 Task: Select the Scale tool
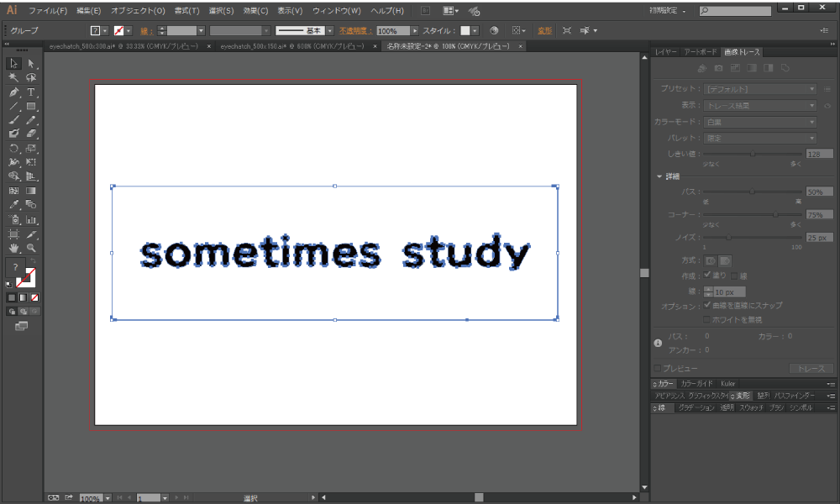(x=31, y=149)
